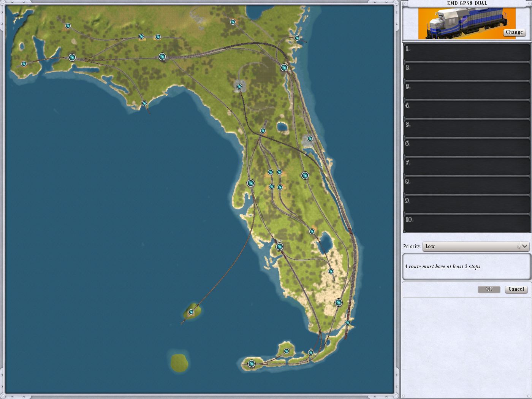Click the Priority dropdown arrow
Screen dimensions: 532x399
(x=525, y=246)
